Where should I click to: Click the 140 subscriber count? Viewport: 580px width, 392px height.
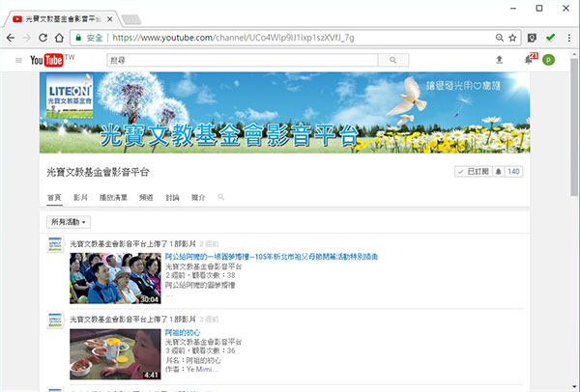click(x=513, y=172)
